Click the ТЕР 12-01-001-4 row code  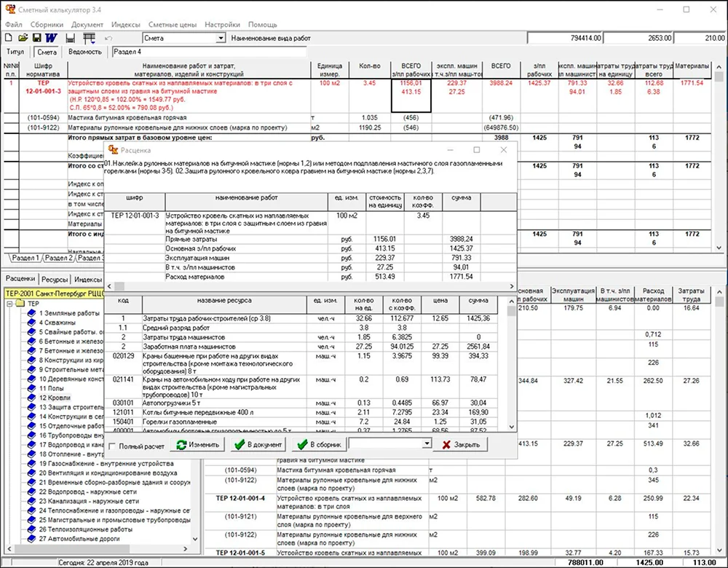pos(240,498)
